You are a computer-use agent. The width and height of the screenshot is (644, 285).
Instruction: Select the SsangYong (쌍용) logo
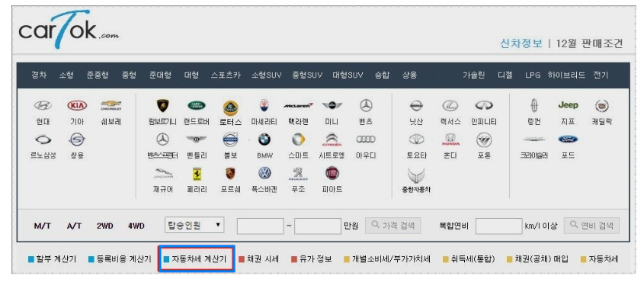pos(77,139)
